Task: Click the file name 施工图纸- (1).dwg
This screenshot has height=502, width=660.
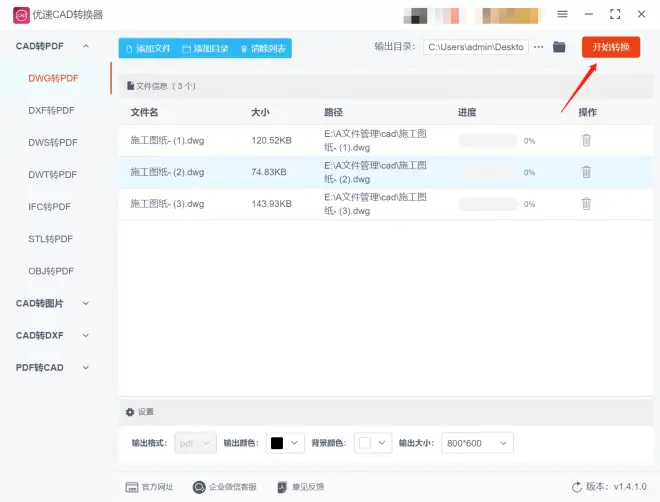Action: (x=168, y=140)
